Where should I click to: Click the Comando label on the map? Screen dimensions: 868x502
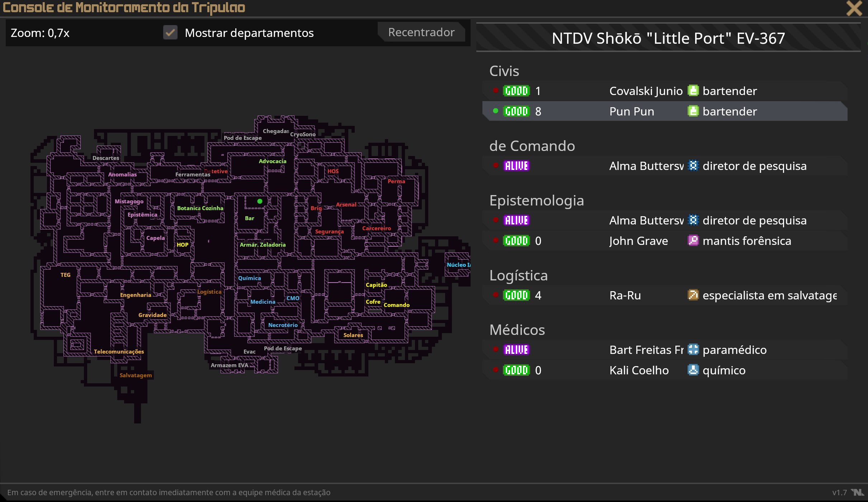coord(396,305)
